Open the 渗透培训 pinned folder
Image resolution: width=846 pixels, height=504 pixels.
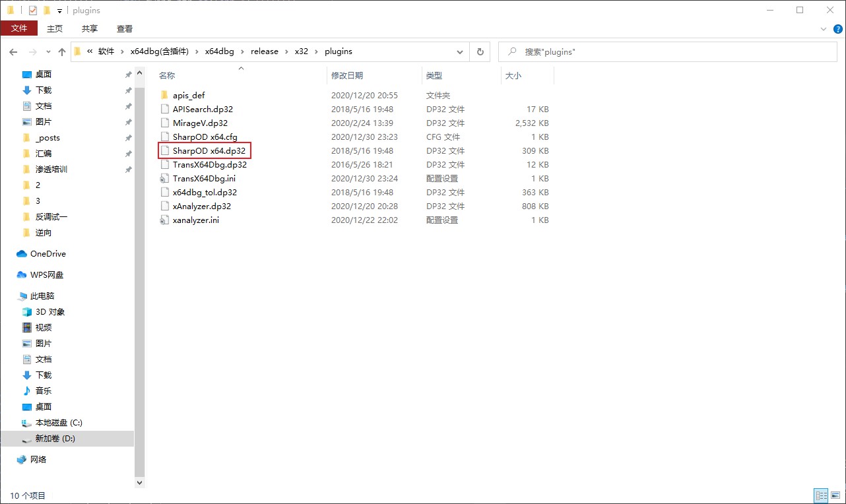coord(51,170)
